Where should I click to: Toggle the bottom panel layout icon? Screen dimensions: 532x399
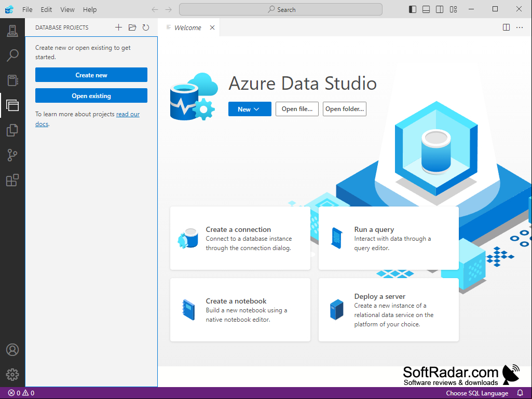point(426,9)
